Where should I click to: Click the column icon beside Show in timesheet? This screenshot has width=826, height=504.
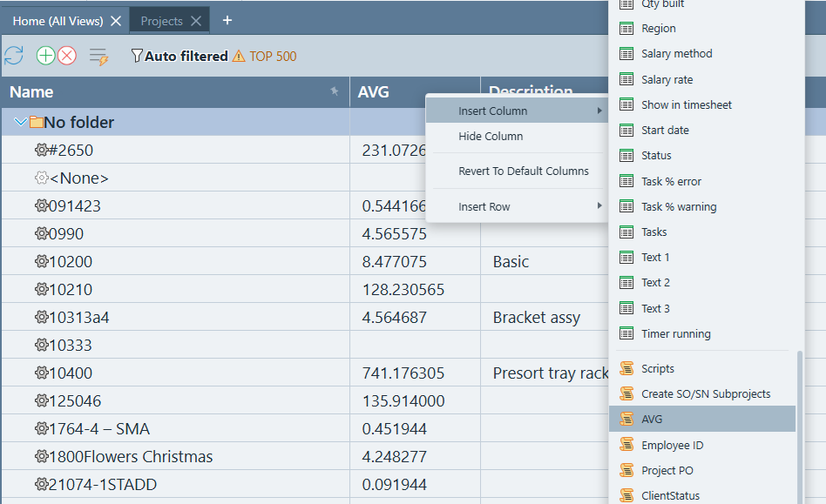pyautogui.click(x=626, y=104)
